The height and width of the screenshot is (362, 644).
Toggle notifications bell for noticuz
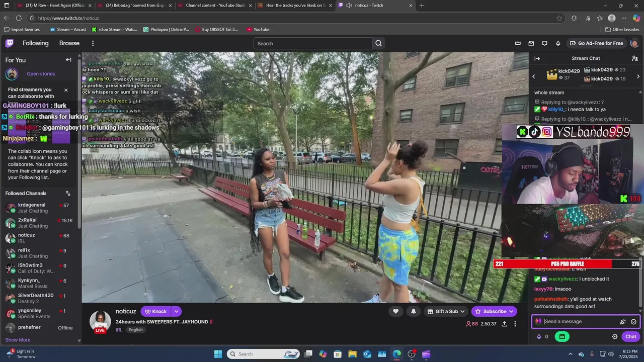point(413,311)
